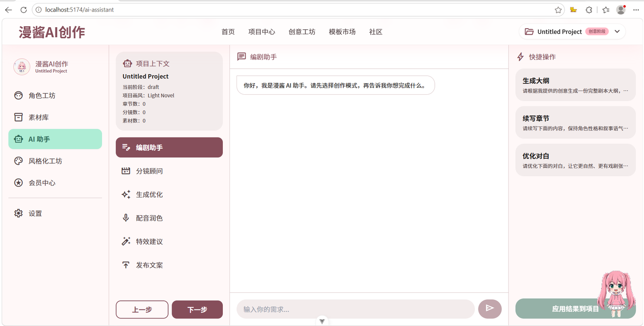Select the 分镜顾问 mode
Viewport: 644px width, 326px height.
[x=169, y=171]
